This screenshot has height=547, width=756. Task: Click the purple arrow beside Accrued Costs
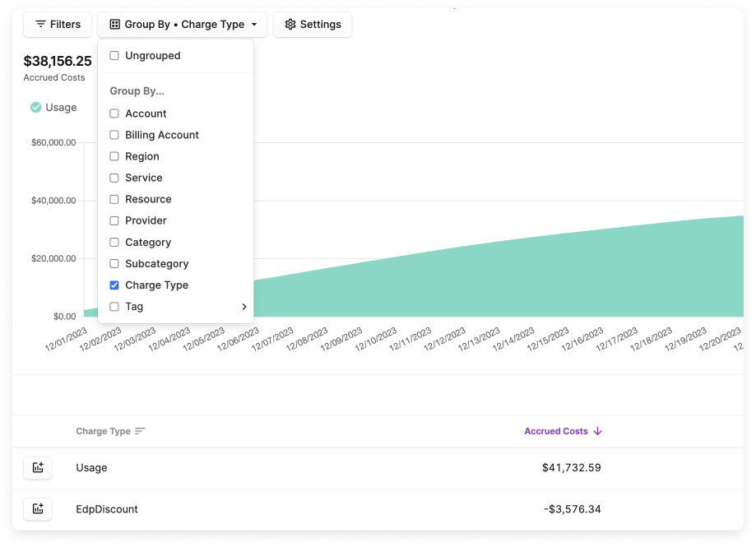coord(598,430)
